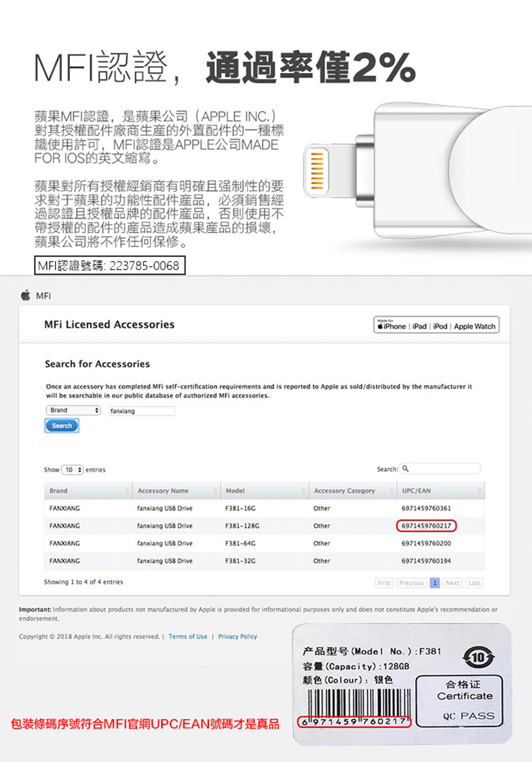Click the Next pagination button
The width and height of the screenshot is (532, 762).
point(453,583)
